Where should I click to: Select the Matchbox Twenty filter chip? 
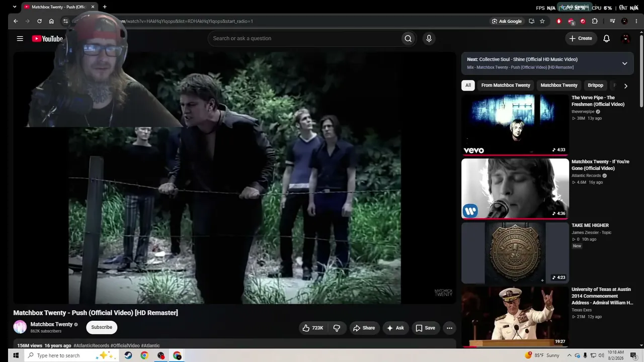(559, 85)
